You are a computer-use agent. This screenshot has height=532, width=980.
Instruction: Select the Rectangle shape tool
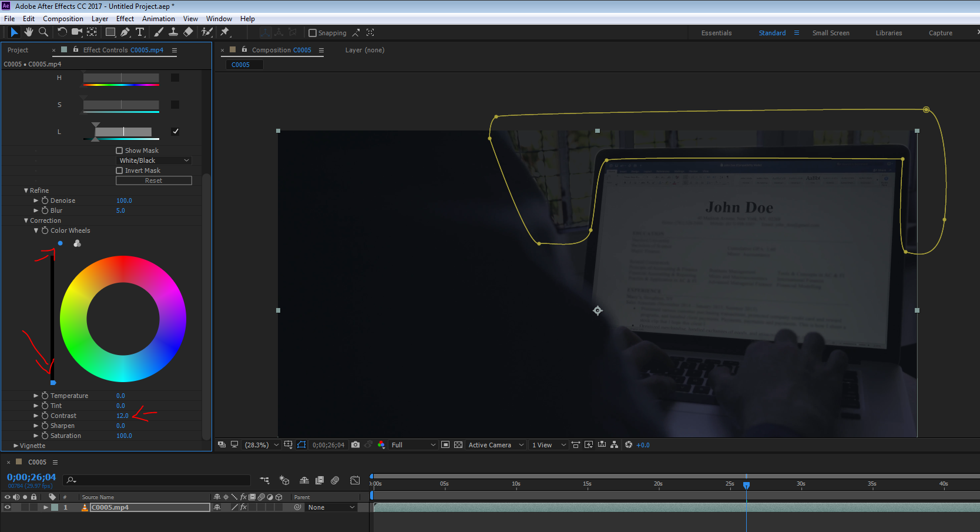click(x=110, y=32)
